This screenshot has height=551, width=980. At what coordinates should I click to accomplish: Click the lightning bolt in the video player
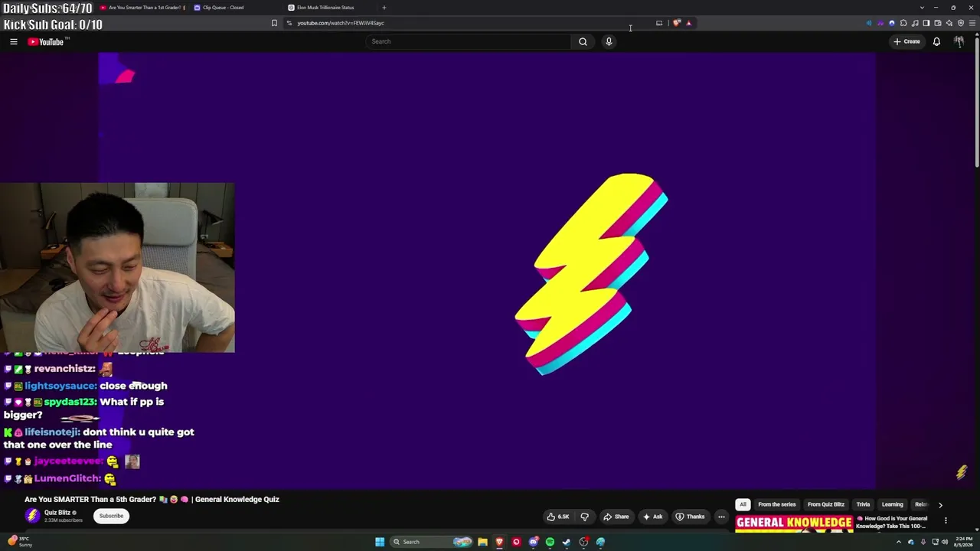[591, 274]
